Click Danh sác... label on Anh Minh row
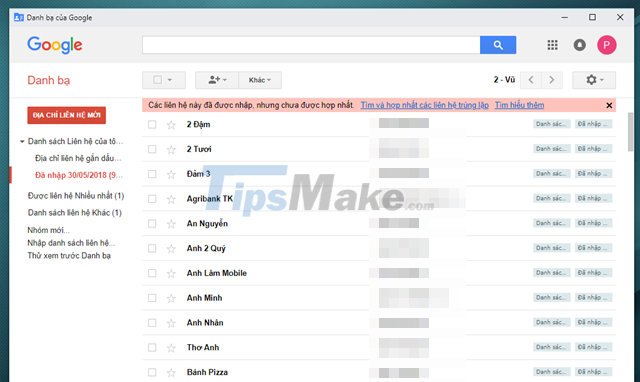The image size is (640, 382). 551,298
